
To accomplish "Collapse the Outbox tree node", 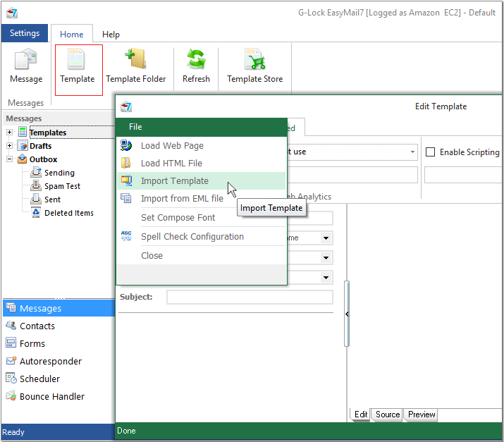I will coord(10,159).
